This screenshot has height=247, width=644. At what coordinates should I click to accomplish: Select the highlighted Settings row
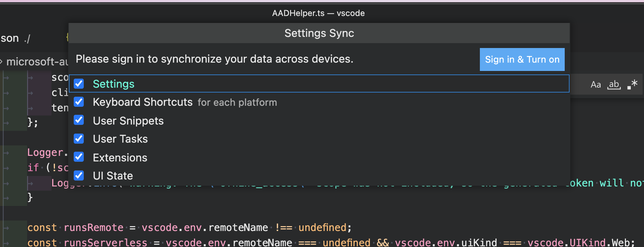(113, 83)
